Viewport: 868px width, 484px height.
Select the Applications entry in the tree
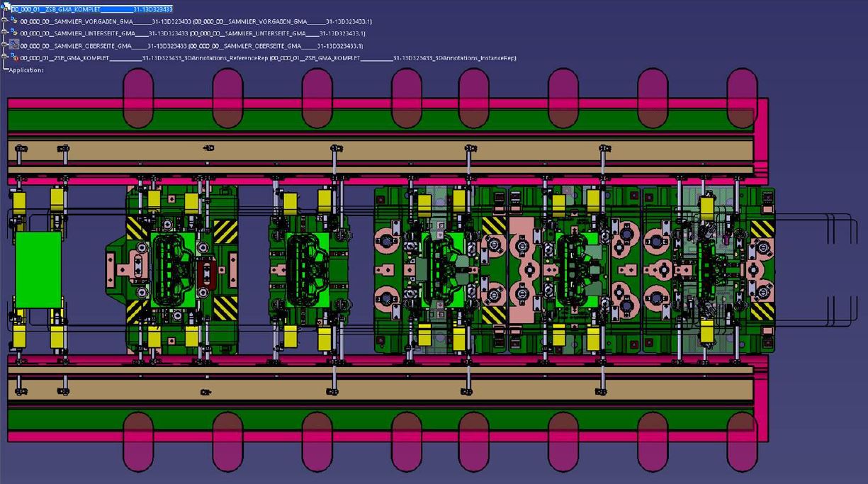pos(26,70)
